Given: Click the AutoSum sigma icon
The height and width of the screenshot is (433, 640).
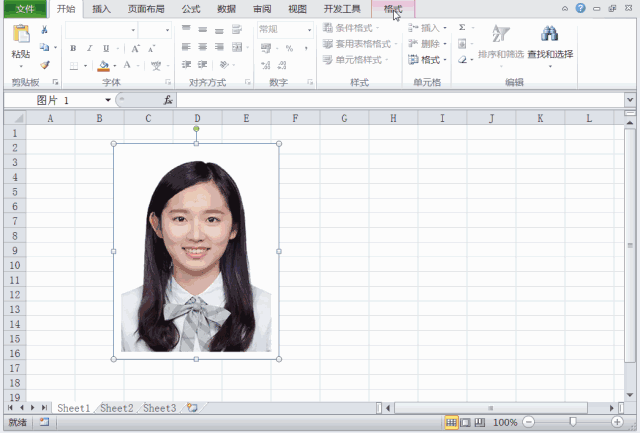Looking at the screenshot, I should coord(462,28).
